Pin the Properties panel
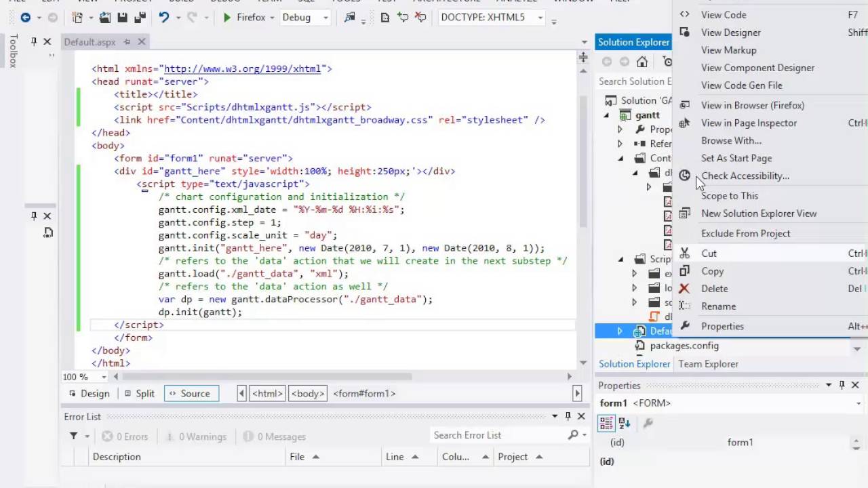This screenshot has width=868, height=488. [842, 385]
